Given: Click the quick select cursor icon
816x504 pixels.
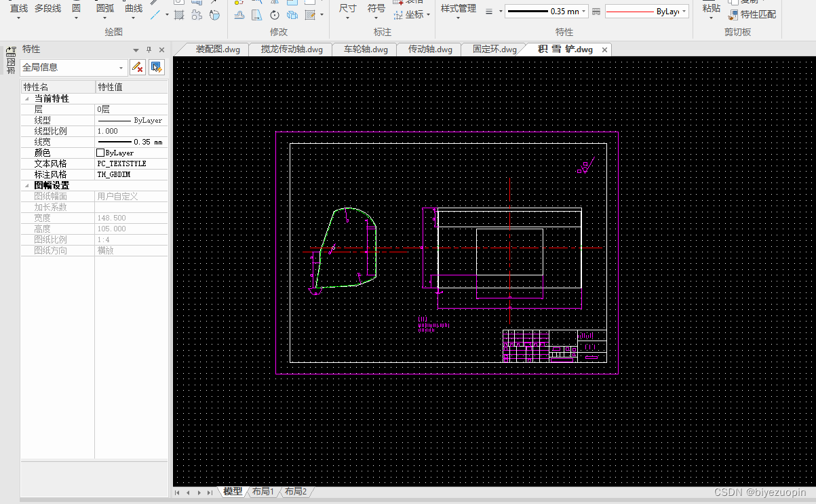Looking at the screenshot, I should 157,67.
